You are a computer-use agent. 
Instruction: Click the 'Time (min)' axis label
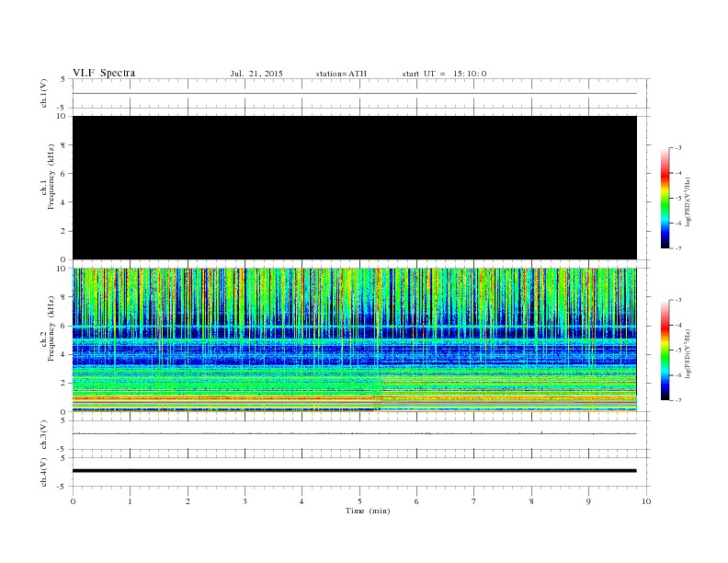click(368, 511)
